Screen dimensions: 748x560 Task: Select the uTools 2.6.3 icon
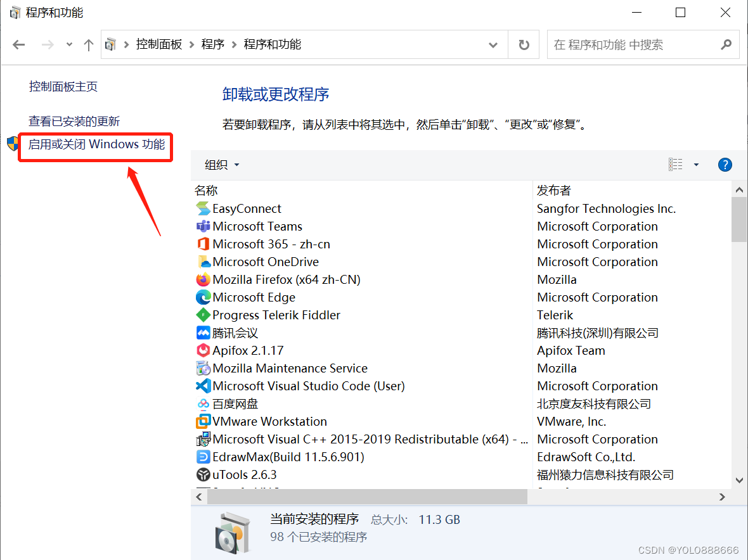click(x=203, y=474)
